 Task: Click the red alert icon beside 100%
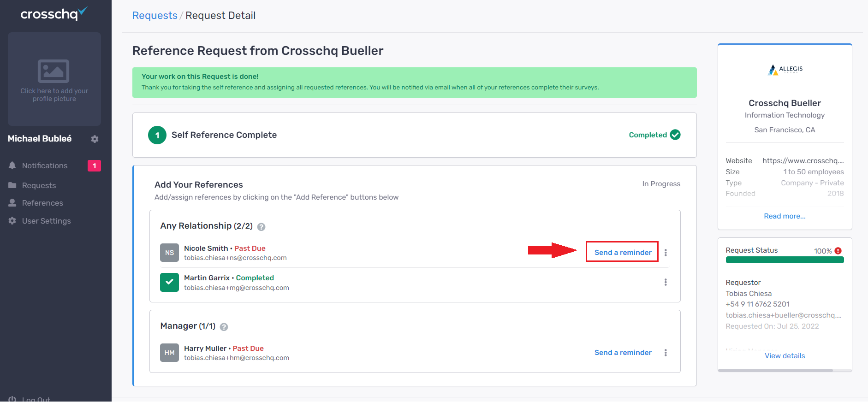[x=838, y=251]
